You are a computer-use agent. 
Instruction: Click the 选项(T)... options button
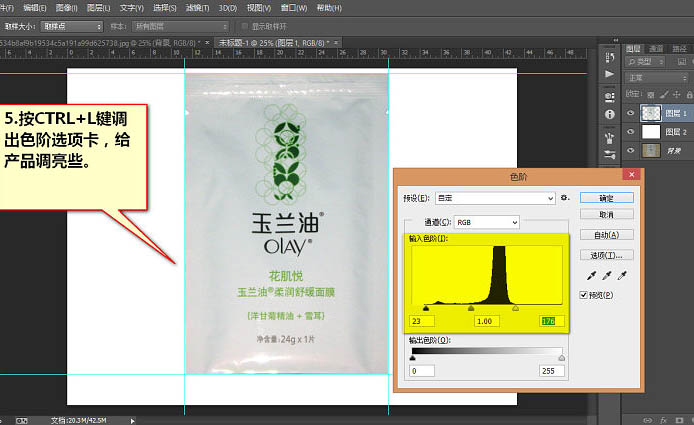point(607,255)
